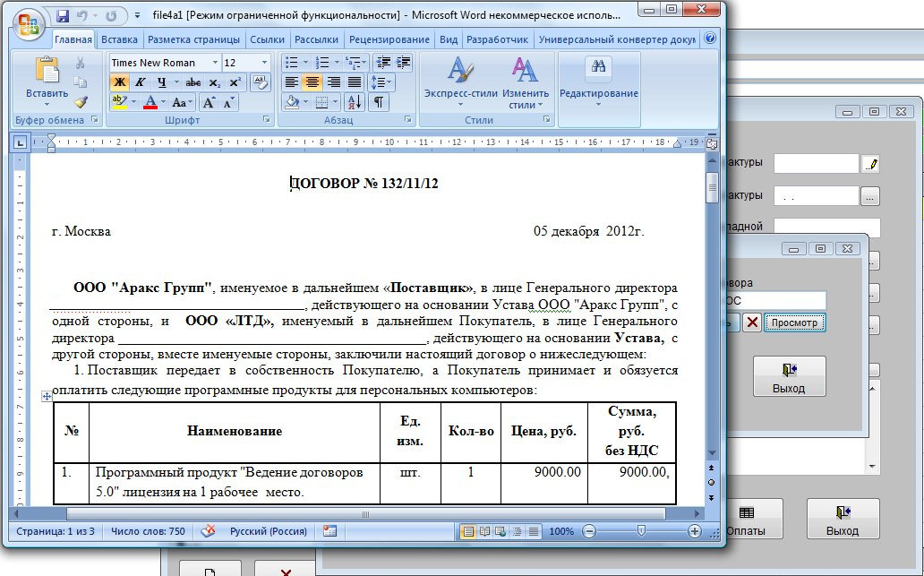
Task: Click the zoom slider handle in the status bar
Action: [641, 531]
